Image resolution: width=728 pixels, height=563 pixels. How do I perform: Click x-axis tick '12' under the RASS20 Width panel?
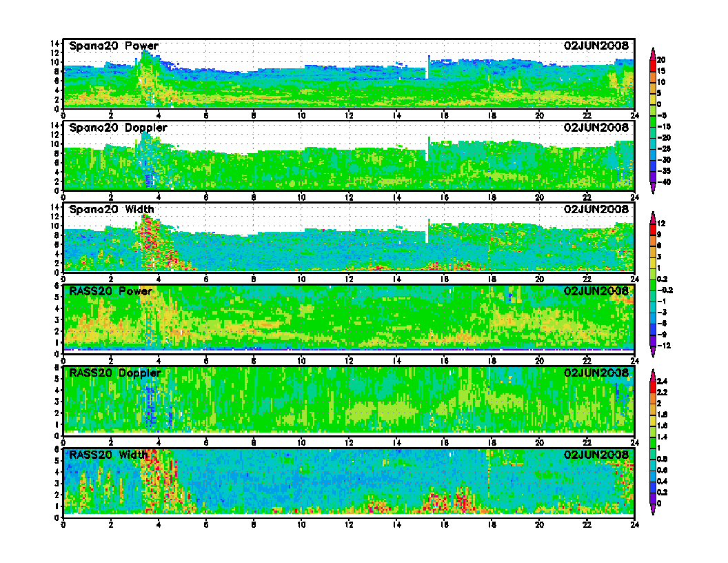tap(349, 525)
